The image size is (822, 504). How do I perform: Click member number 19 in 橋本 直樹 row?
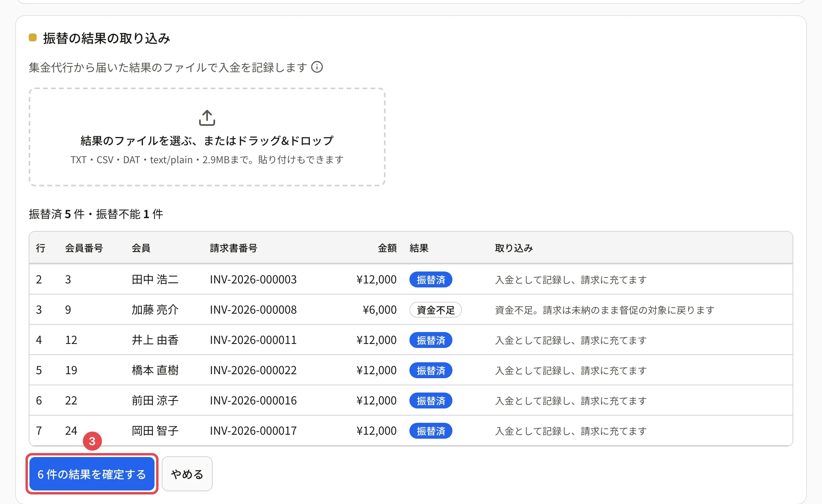[71, 370]
